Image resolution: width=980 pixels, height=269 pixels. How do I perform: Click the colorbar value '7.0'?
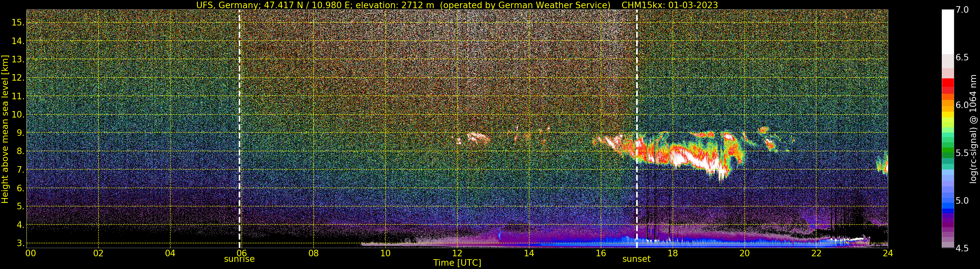click(x=962, y=9)
